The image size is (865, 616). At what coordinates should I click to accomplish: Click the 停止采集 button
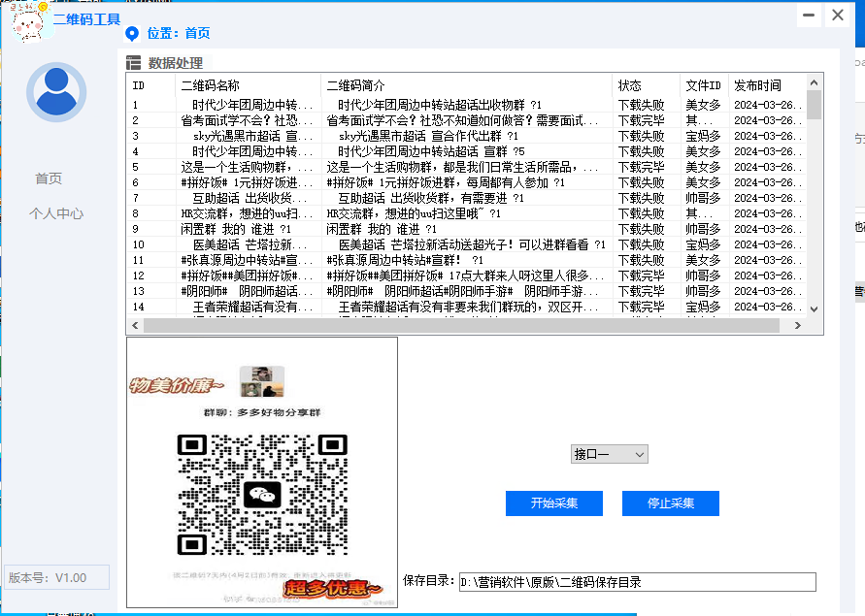tap(670, 503)
